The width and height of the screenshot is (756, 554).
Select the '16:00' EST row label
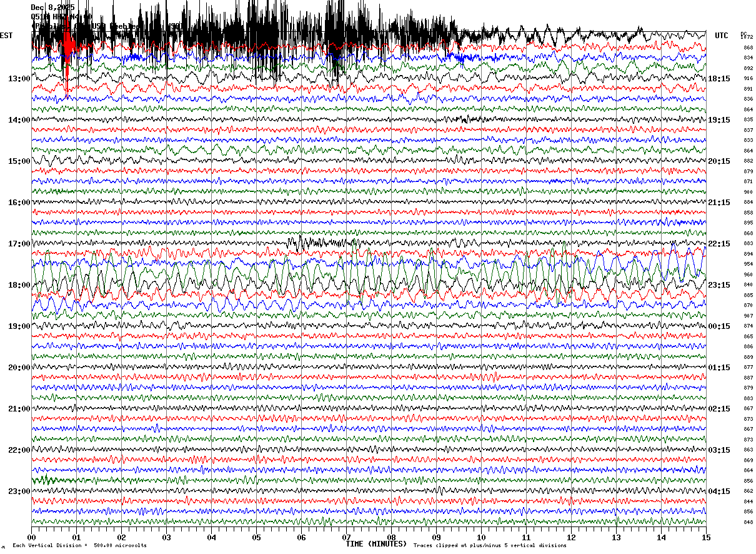coord(19,203)
